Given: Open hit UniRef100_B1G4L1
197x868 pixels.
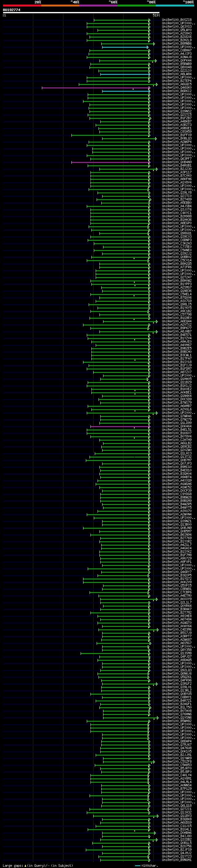Looking at the screenshot, I should (x=177, y=829).
